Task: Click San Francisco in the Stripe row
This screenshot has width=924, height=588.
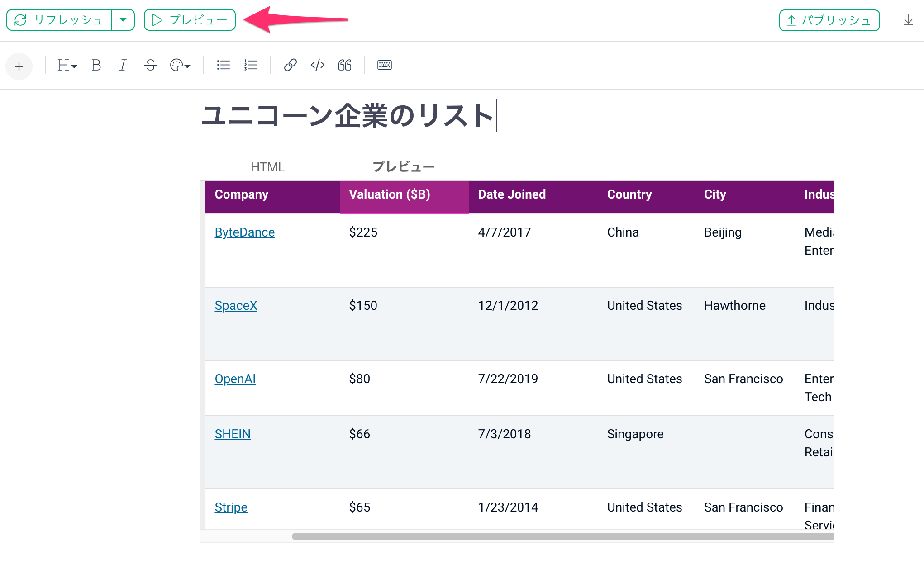Action: (x=743, y=507)
